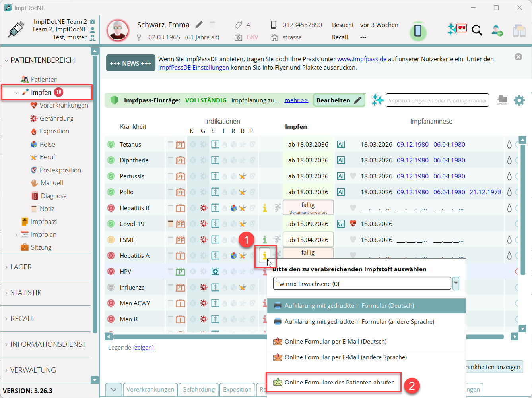The height and width of the screenshot is (398, 532).
Task: Choose Online Formulare des Patienten abrufen
Action: click(x=339, y=382)
